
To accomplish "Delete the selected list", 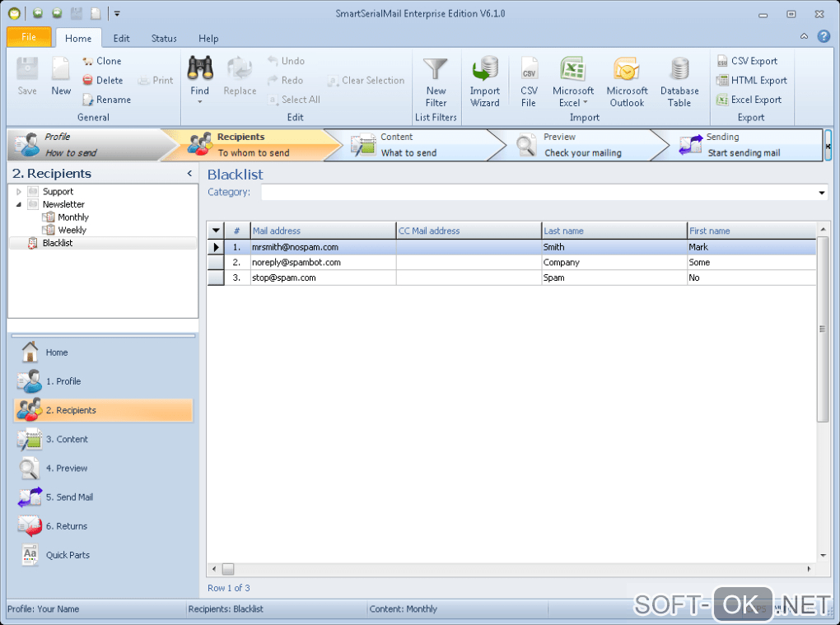I will click(103, 81).
